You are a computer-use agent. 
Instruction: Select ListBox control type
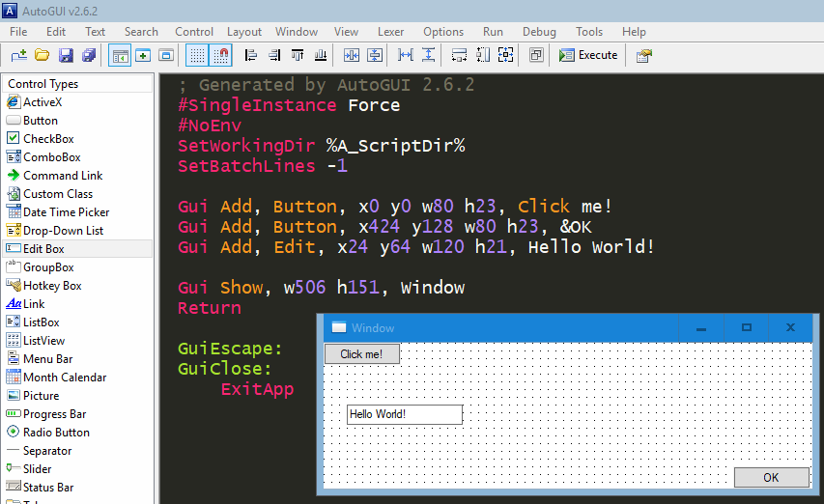[x=78, y=322]
